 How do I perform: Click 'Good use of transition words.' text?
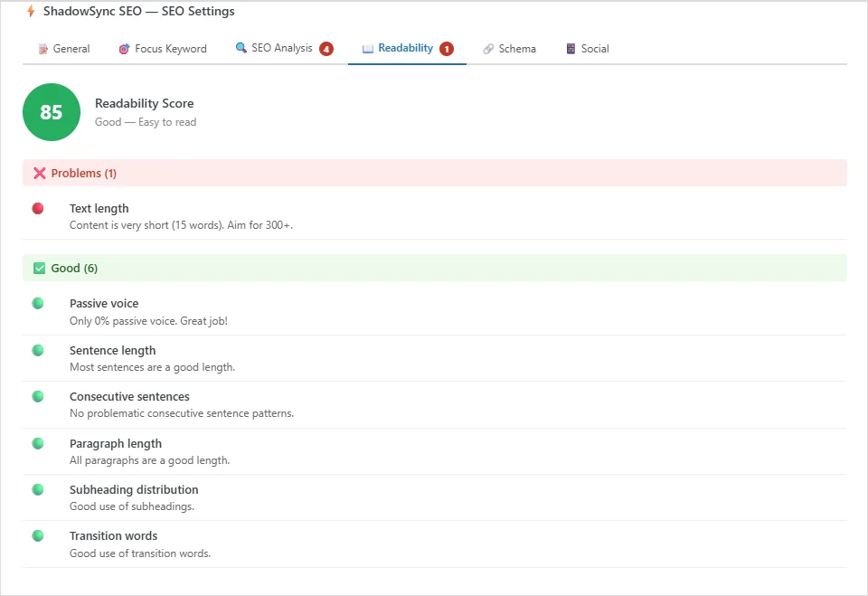coord(140,553)
